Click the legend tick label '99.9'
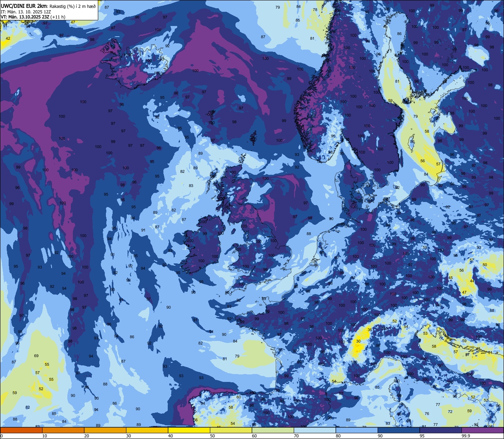 (466, 435)
